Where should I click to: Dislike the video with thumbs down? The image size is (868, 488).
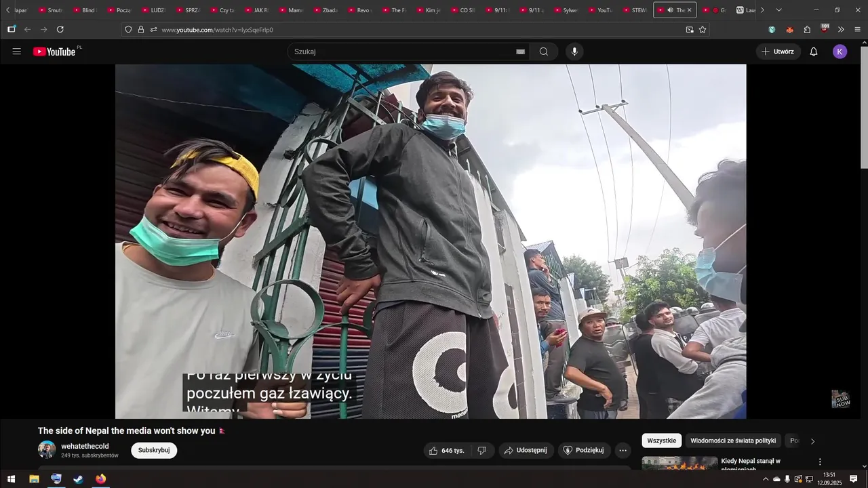pyautogui.click(x=482, y=451)
